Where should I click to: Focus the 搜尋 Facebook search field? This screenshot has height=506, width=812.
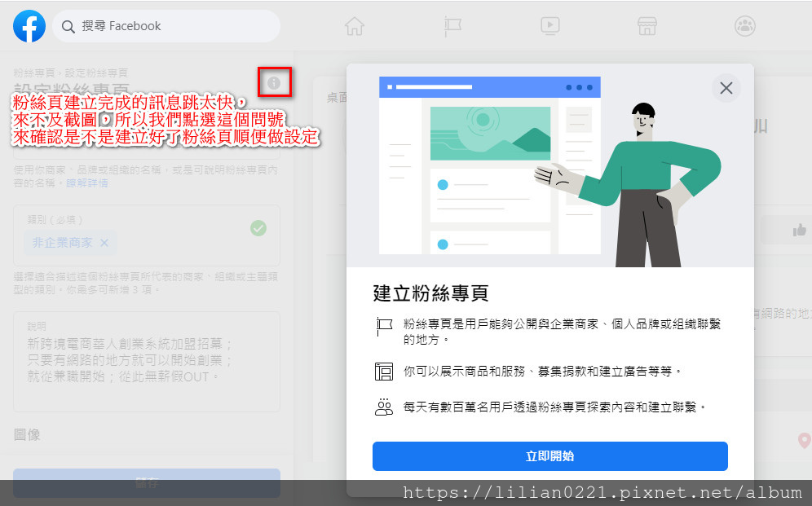pos(166,26)
